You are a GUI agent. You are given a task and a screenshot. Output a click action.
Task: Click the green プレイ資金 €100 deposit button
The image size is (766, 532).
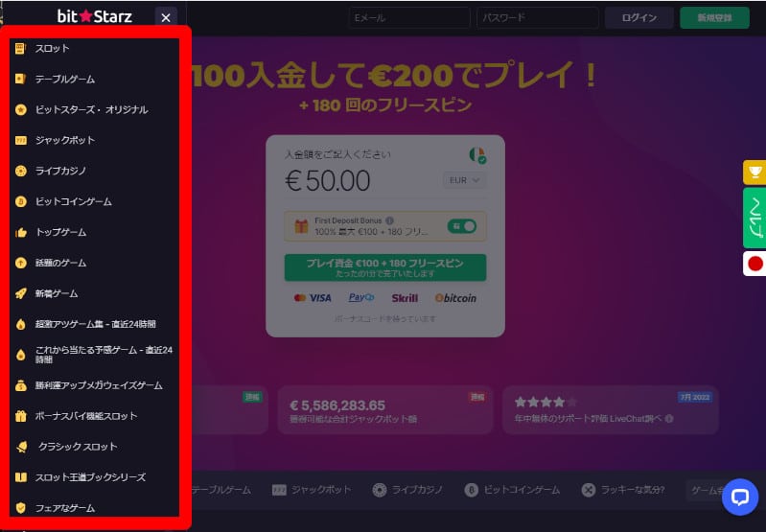click(385, 267)
